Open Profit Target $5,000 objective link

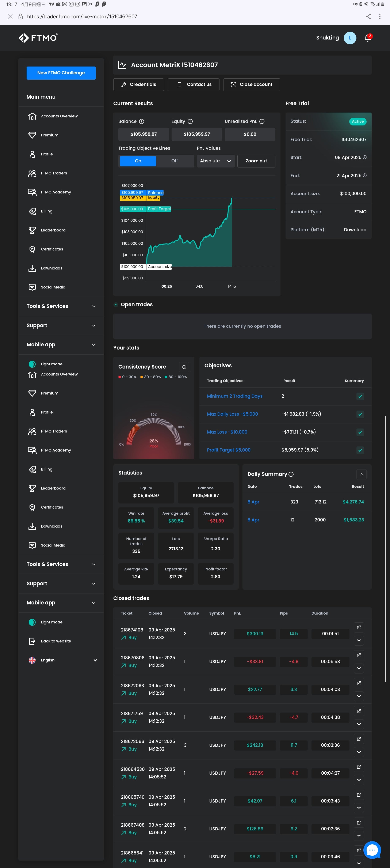pyautogui.click(x=229, y=450)
